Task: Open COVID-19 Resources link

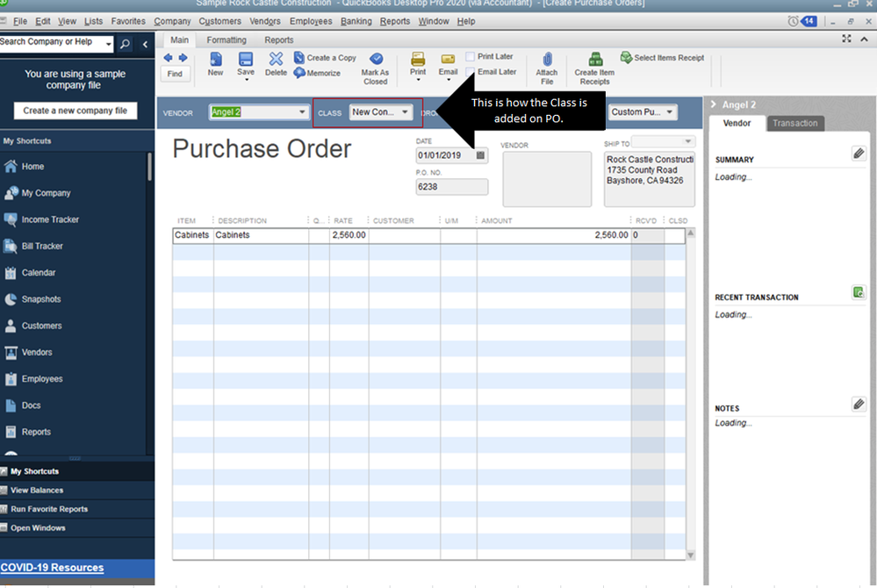Action: tap(52, 567)
